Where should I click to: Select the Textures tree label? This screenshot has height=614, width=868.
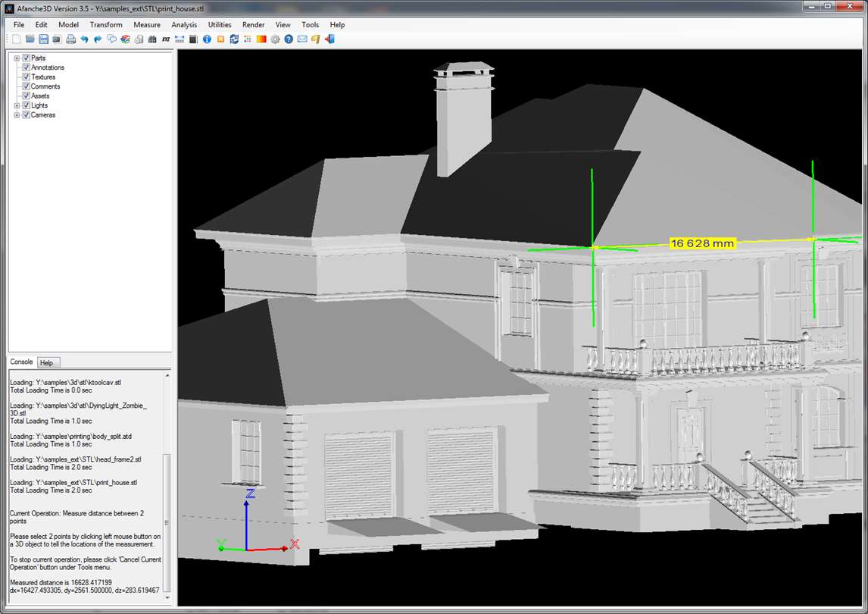pos(43,77)
